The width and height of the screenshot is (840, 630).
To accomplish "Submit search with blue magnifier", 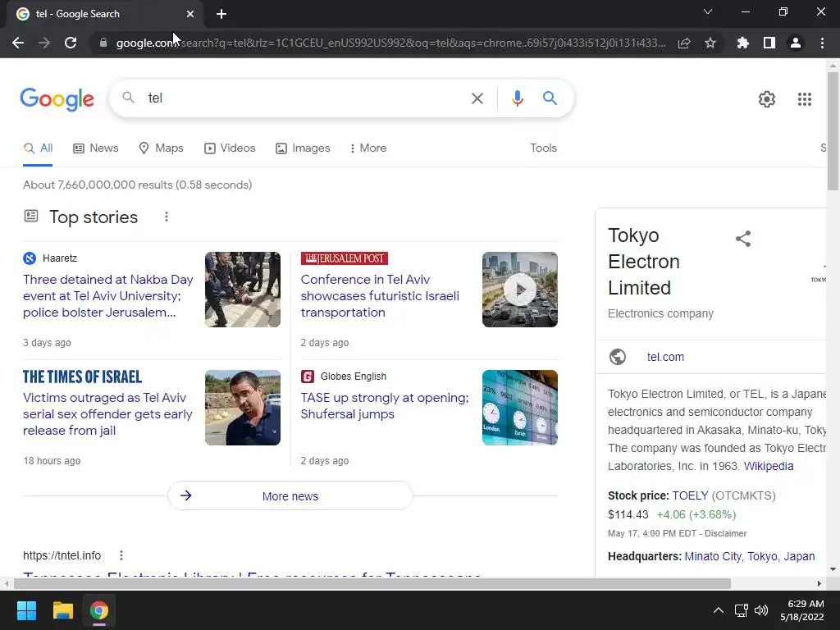I will coord(550,98).
